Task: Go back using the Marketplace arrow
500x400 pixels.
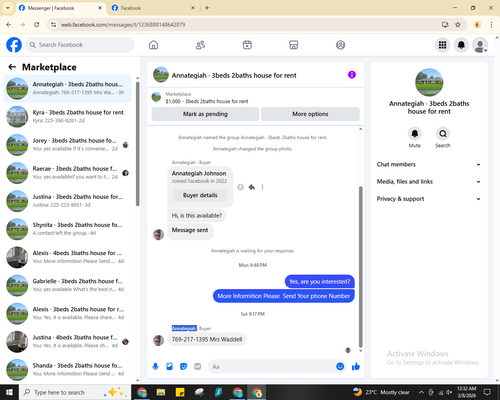Action: tap(12, 67)
